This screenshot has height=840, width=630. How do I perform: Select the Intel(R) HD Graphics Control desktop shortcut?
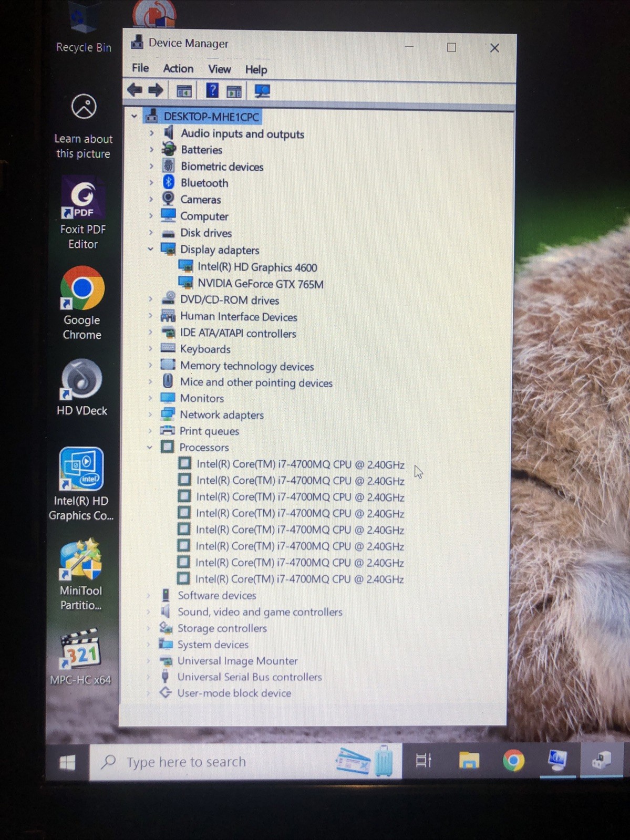[81, 484]
